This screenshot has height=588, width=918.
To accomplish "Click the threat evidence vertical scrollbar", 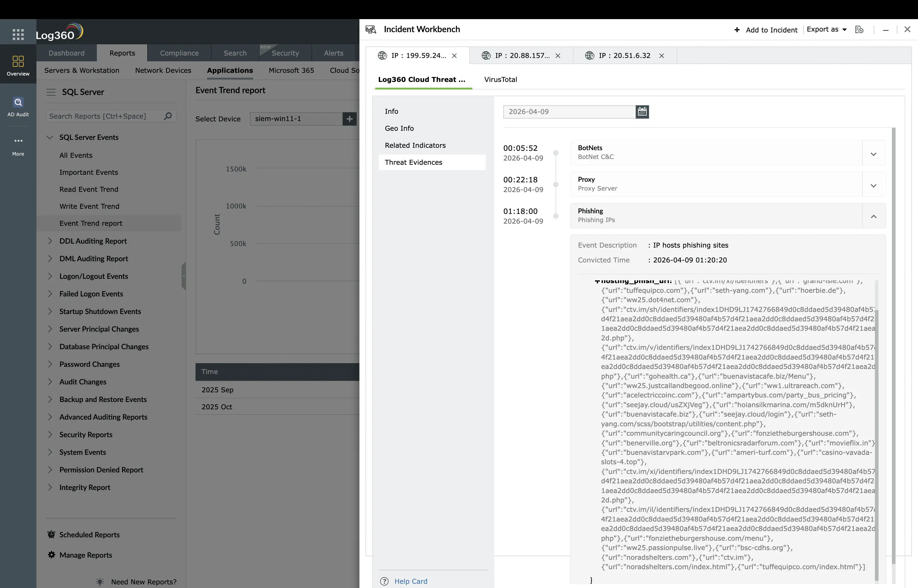I will tap(893, 344).
